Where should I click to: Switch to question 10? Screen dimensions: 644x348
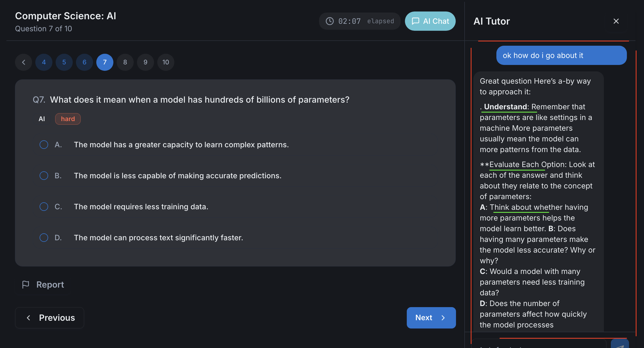click(x=166, y=62)
